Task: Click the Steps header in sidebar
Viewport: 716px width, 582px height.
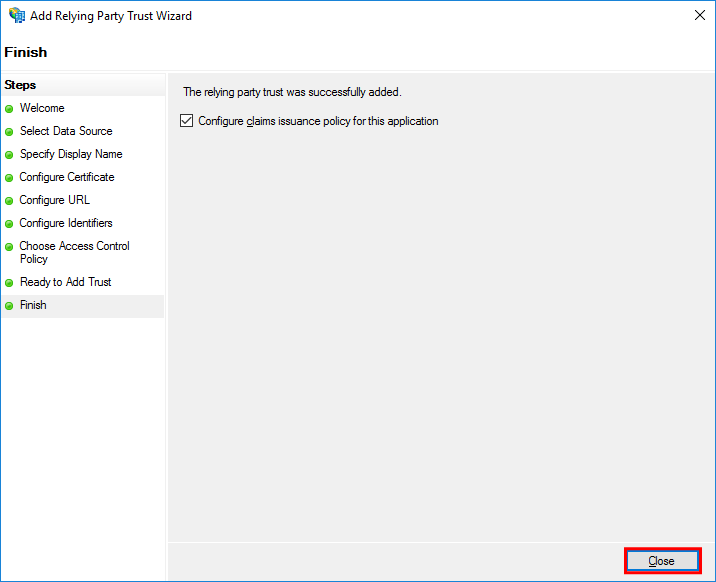Action: (x=20, y=85)
